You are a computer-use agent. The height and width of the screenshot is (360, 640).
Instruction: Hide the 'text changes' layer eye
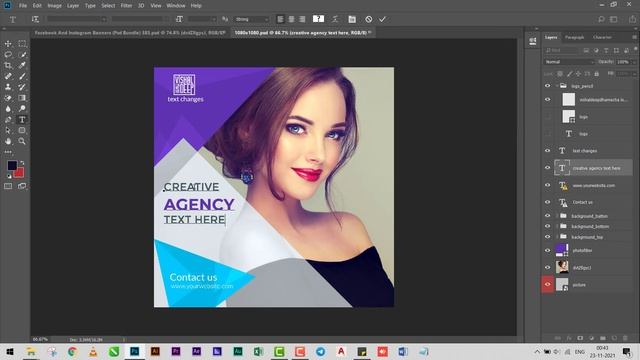[547, 151]
